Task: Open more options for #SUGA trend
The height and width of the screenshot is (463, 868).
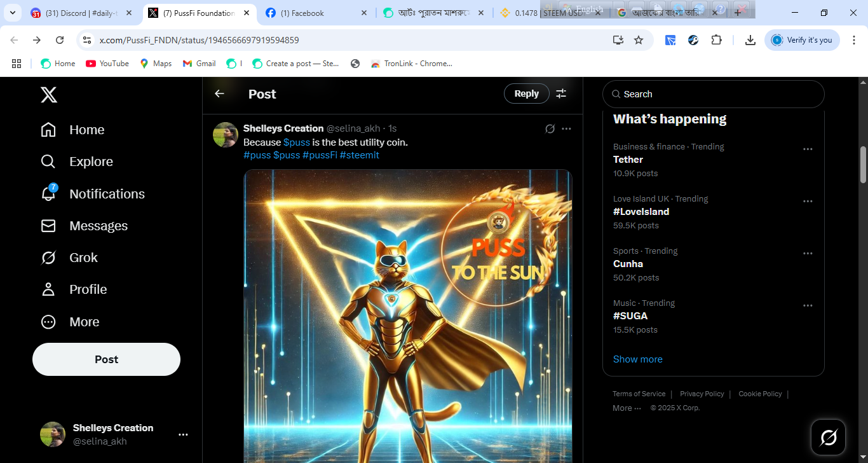Action: point(808,305)
